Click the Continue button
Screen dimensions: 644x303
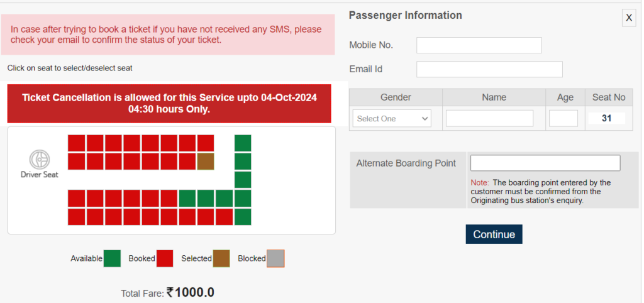click(x=494, y=234)
